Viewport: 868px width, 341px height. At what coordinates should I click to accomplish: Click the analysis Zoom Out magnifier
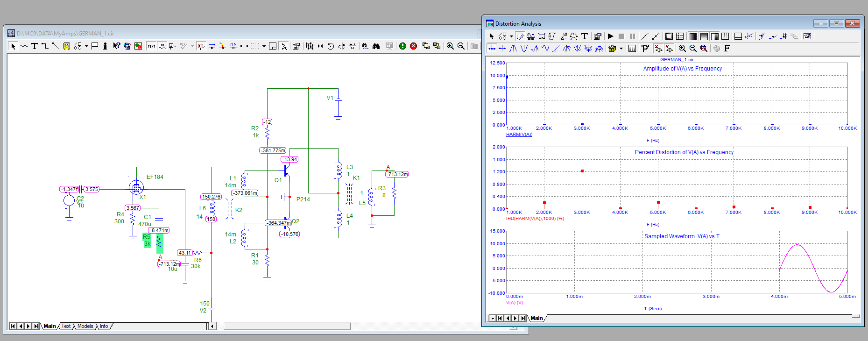(693, 48)
